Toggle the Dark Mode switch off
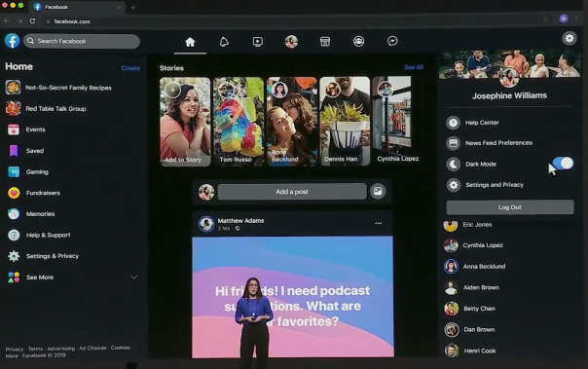This screenshot has height=369, width=588. click(x=563, y=164)
